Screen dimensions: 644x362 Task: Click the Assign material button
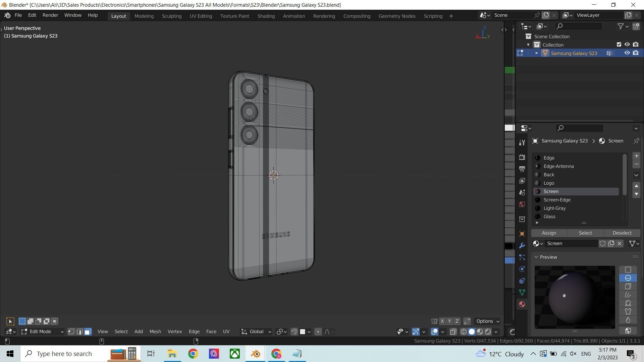pos(549,233)
